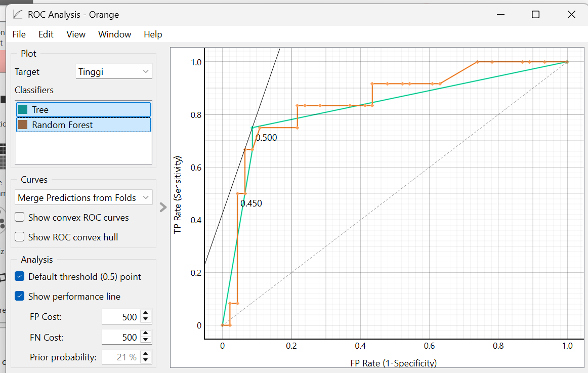Viewport: 588px width, 373px height.
Task: Select the Random Forest classifier entry
Action: point(83,125)
